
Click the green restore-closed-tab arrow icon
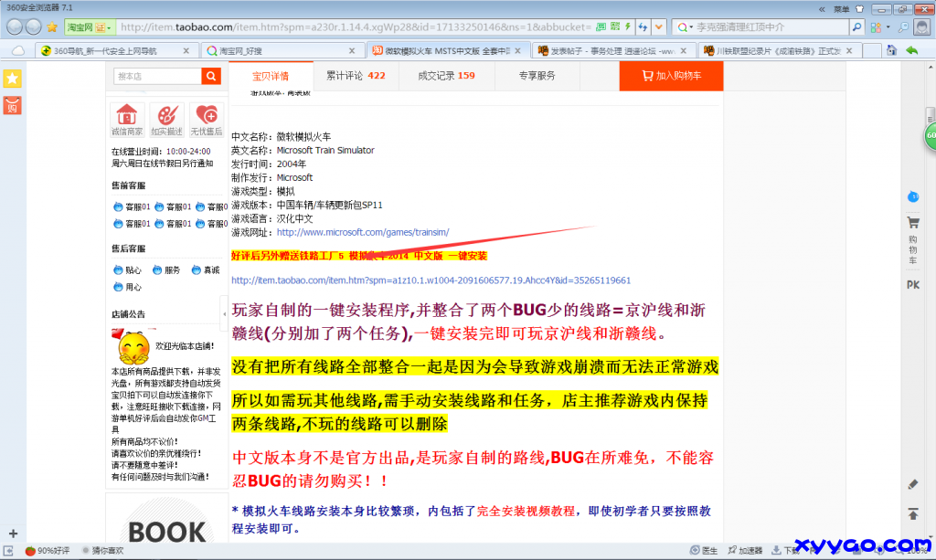911,49
